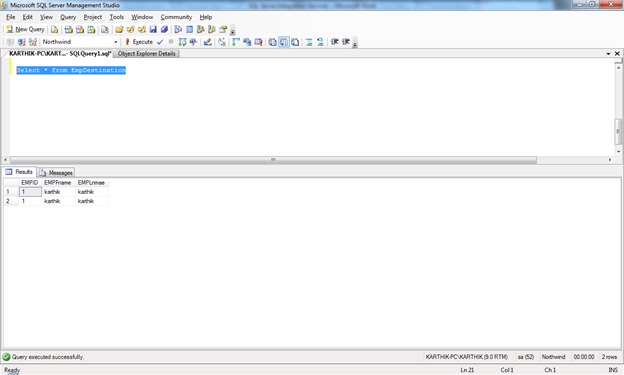Image resolution: width=624 pixels, height=375 pixels.
Task: Click the query editor vertical scrollbar down arrow
Action: coord(618,152)
